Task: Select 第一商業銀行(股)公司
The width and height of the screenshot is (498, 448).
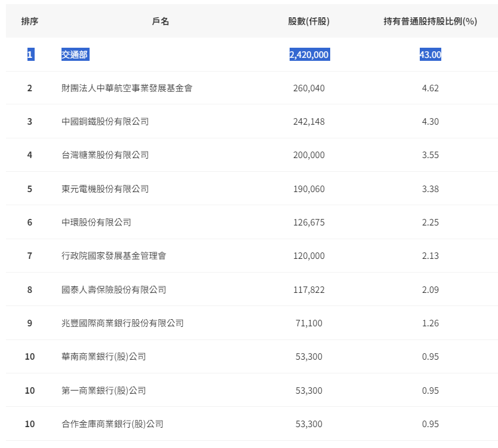Action: (x=103, y=391)
